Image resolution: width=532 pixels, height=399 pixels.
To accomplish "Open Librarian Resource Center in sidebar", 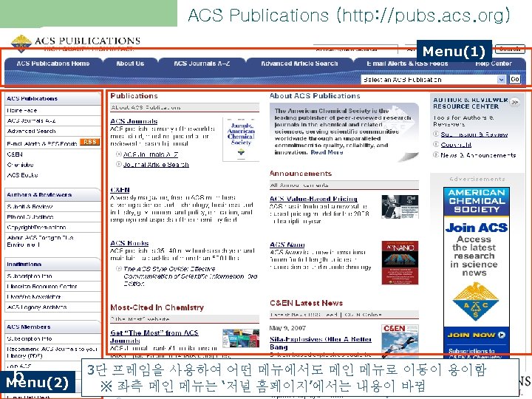I will [41, 287].
